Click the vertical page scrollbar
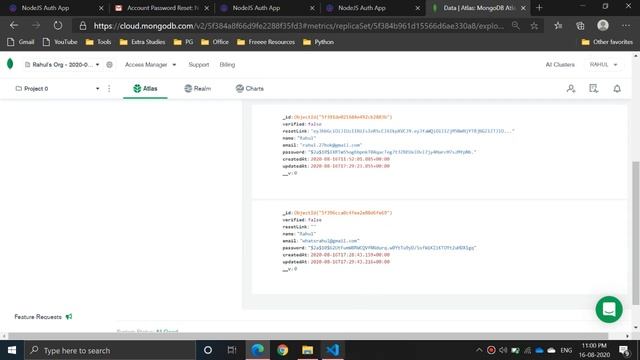This screenshot has height=360, width=640. coord(636,233)
